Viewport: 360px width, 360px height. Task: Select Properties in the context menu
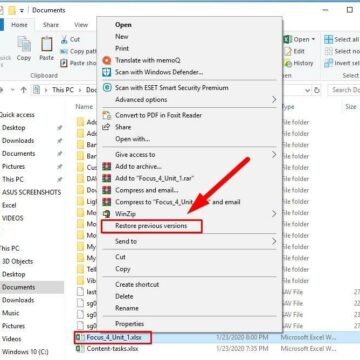tap(129, 324)
